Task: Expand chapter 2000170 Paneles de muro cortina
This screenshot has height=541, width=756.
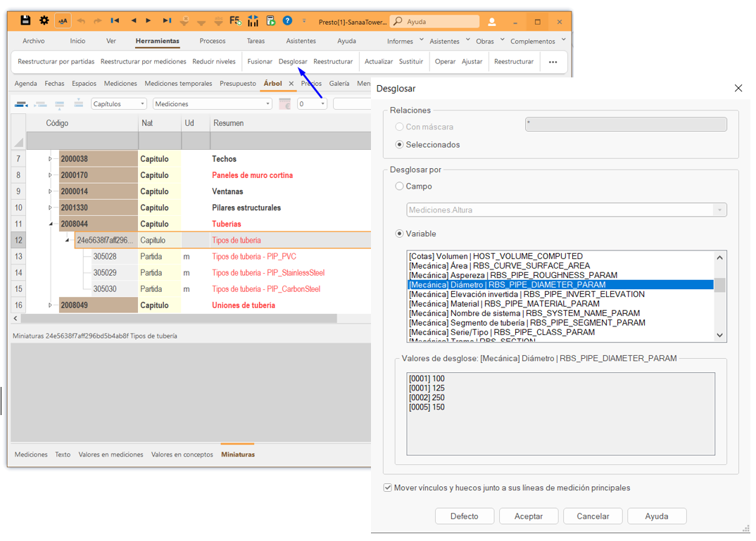Action: pyautogui.click(x=50, y=175)
